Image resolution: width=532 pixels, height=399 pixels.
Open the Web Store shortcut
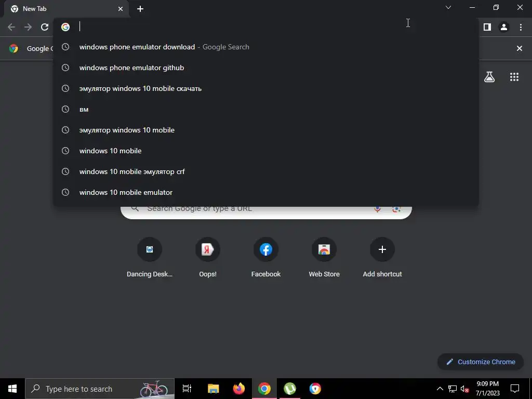[324, 258]
